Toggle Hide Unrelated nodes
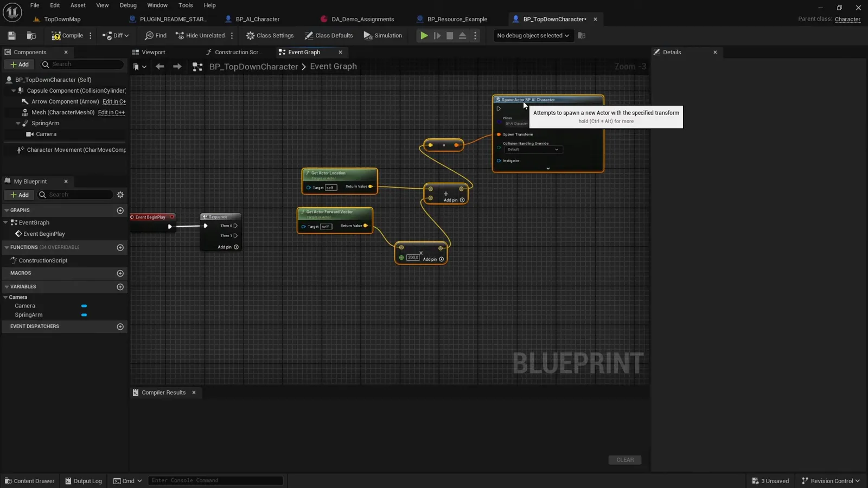868x488 pixels. tap(200, 36)
